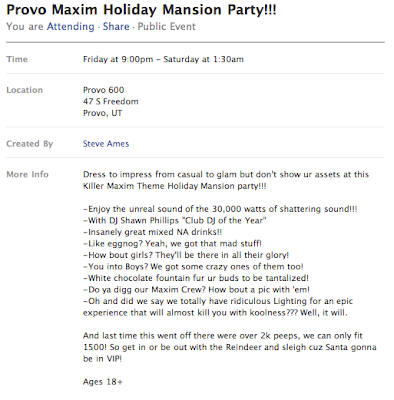Click the White chocolate fountain line
This screenshot has height=400, width=394.
pyautogui.click(x=196, y=278)
